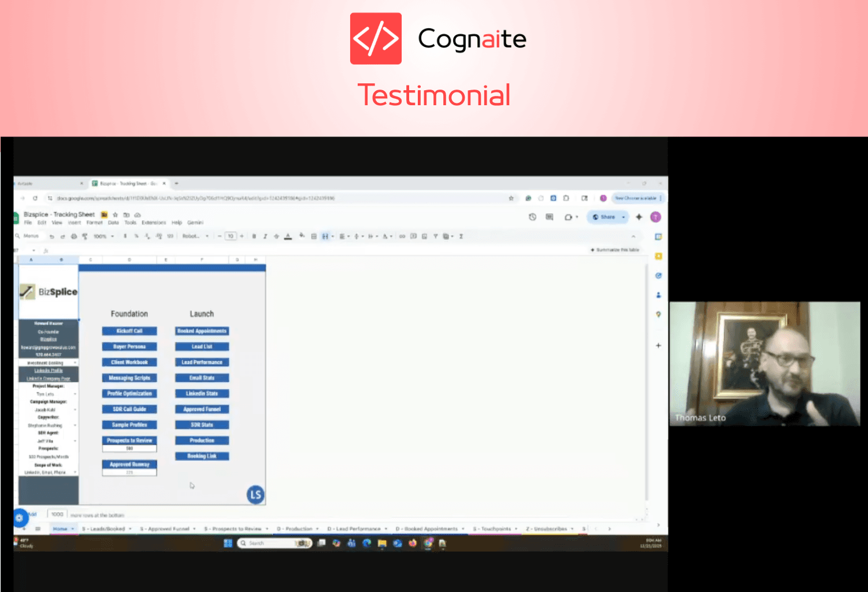Click the Redo icon in Sheets toolbar
The width and height of the screenshot is (868, 592).
point(62,236)
